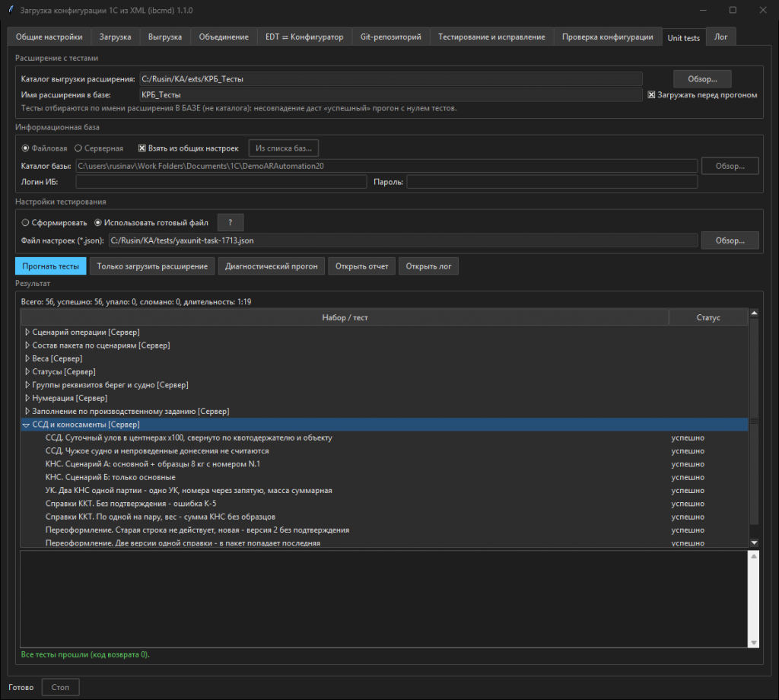Expand the Веса [Сервер] tree node
The width and height of the screenshot is (779, 700).
tap(27, 358)
